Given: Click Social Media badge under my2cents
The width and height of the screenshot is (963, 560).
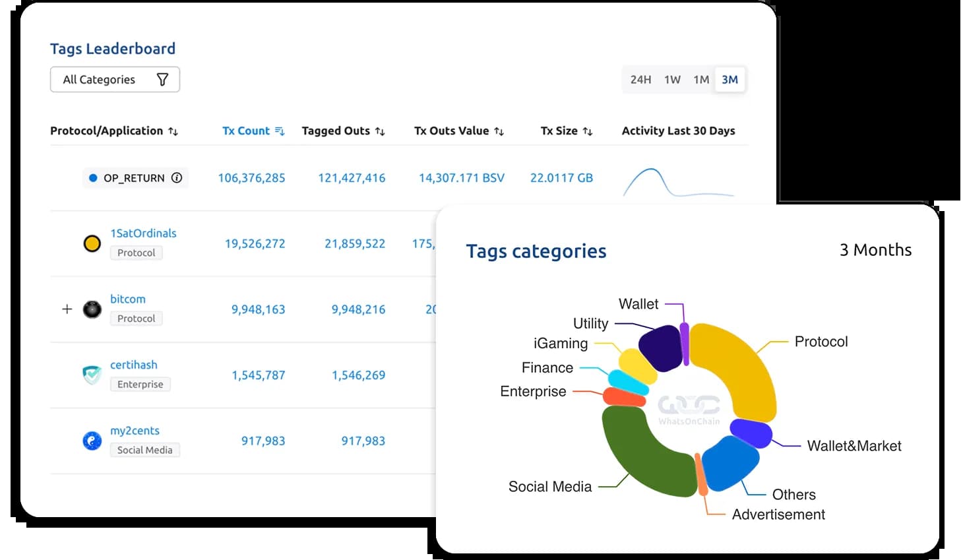Looking at the screenshot, I should (x=145, y=450).
